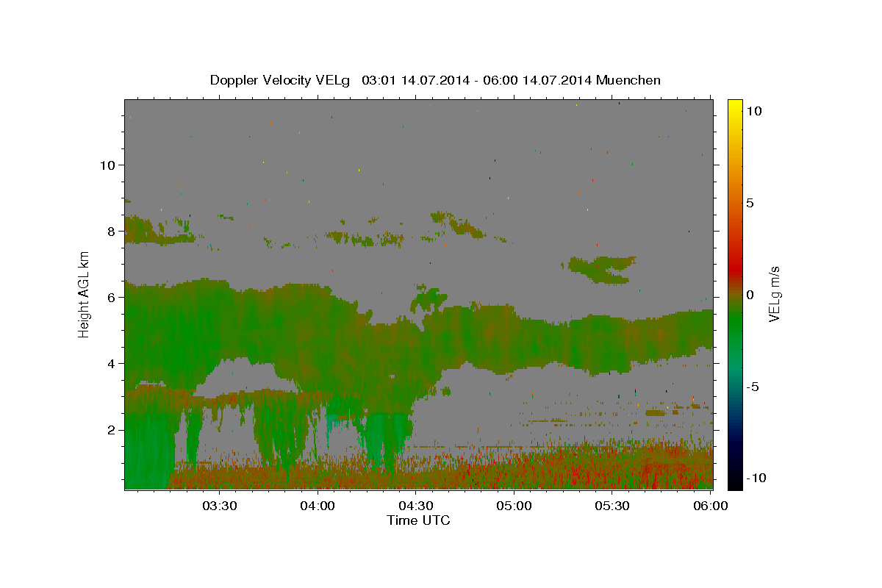
Task: Click the end date '06:00 14.07.2014' in title
Action: click(538, 80)
